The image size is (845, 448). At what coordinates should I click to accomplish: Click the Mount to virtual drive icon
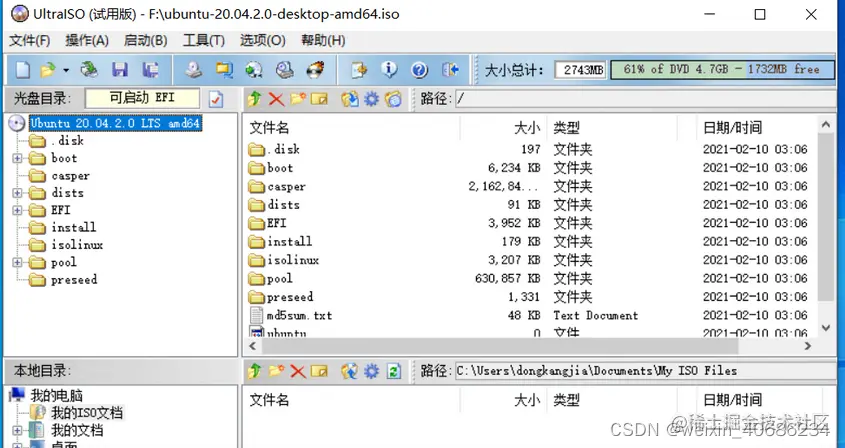click(254, 70)
